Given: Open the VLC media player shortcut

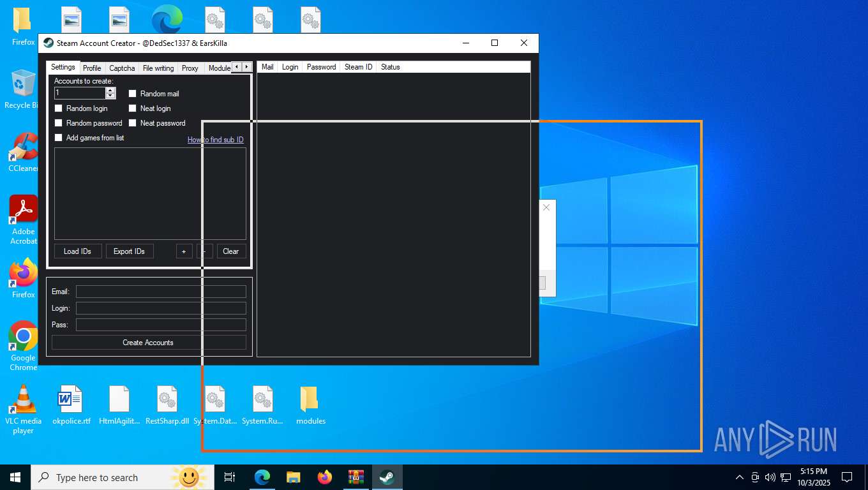Looking at the screenshot, I should [x=23, y=409].
